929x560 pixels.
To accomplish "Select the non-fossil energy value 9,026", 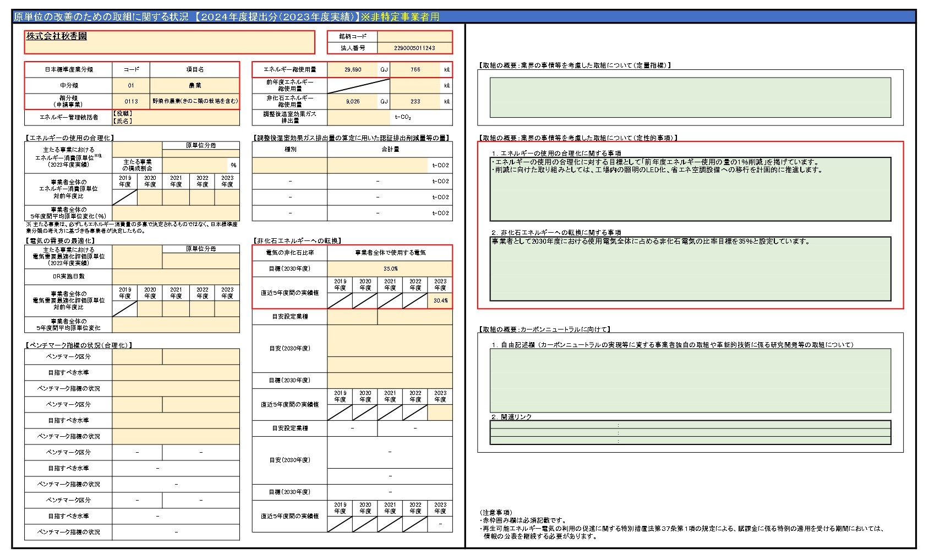I will coord(353,101).
